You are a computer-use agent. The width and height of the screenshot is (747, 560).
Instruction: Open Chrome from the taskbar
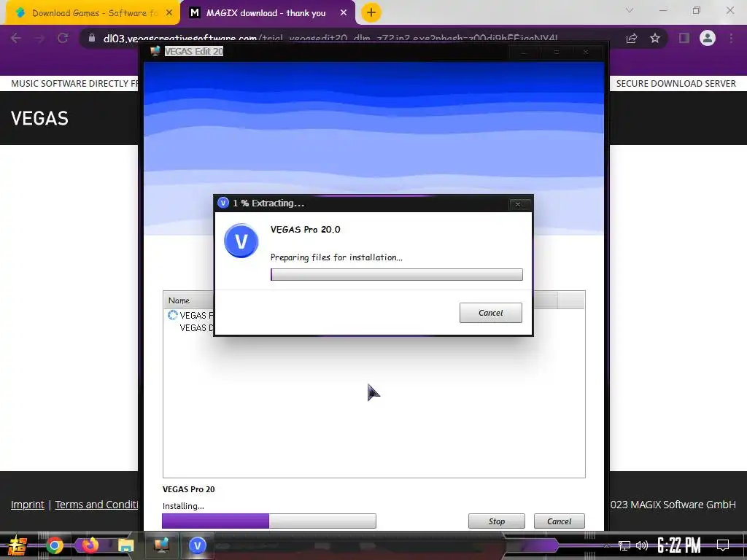[54, 545]
